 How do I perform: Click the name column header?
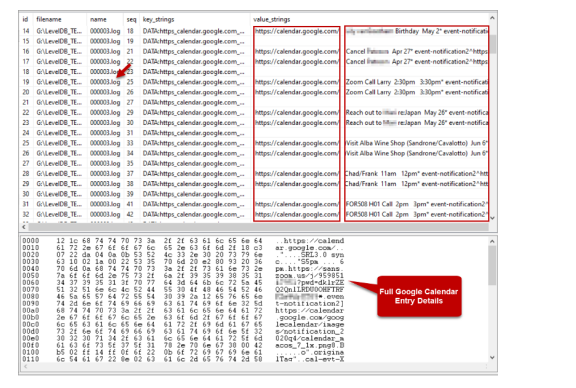click(98, 19)
